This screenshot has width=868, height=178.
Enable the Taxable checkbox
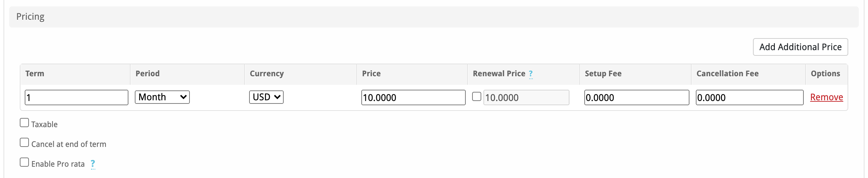[x=24, y=123]
